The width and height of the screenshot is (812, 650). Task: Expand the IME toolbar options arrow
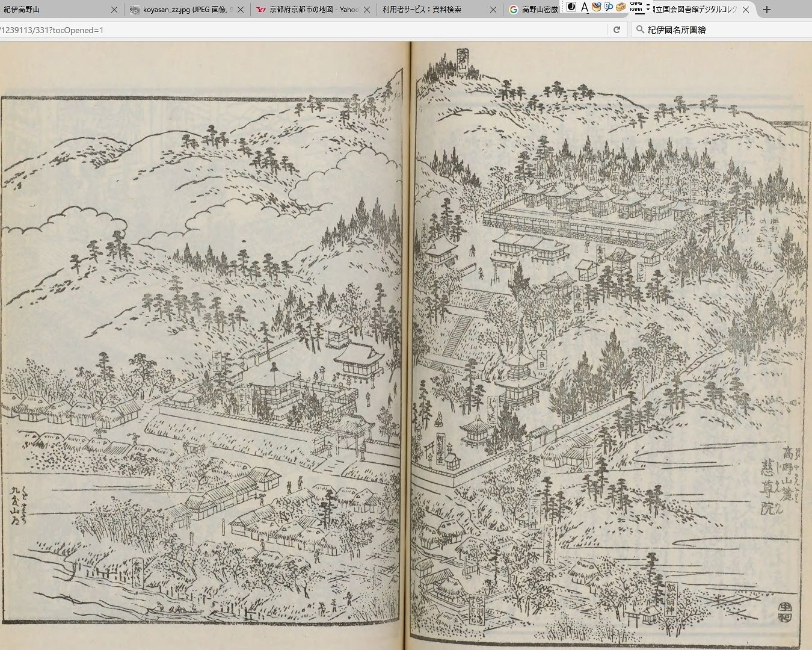coord(648,9)
